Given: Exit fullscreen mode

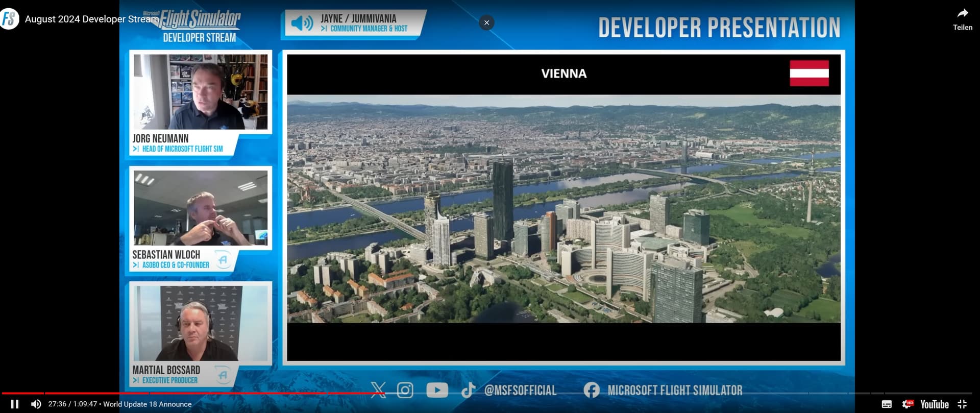Looking at the screenshot, I should click(962, 404).
